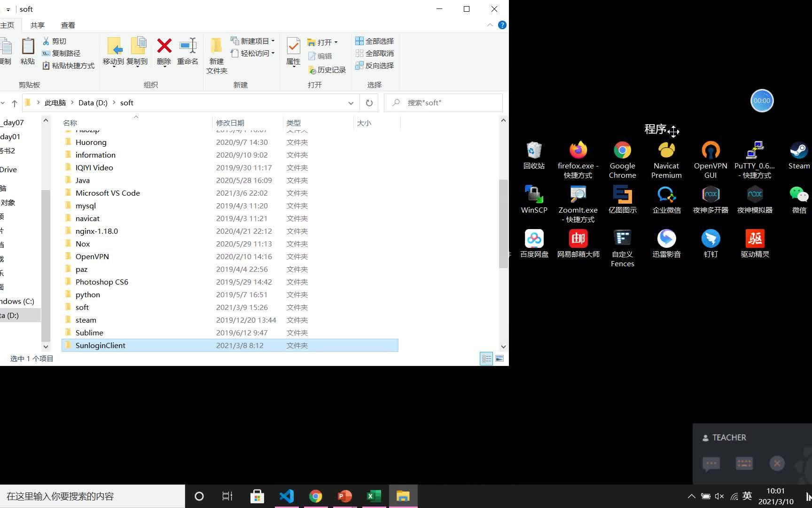The height and width of the screenshot is (508, 812).
Task: Select the WinSCP desktop icon
Action: (x=534, y=199)
